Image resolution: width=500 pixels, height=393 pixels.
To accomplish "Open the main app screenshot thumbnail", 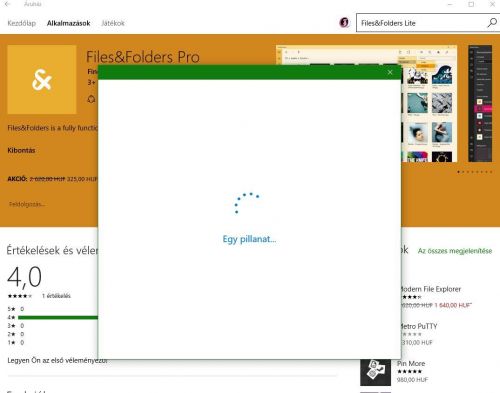I will pos(367,104).
